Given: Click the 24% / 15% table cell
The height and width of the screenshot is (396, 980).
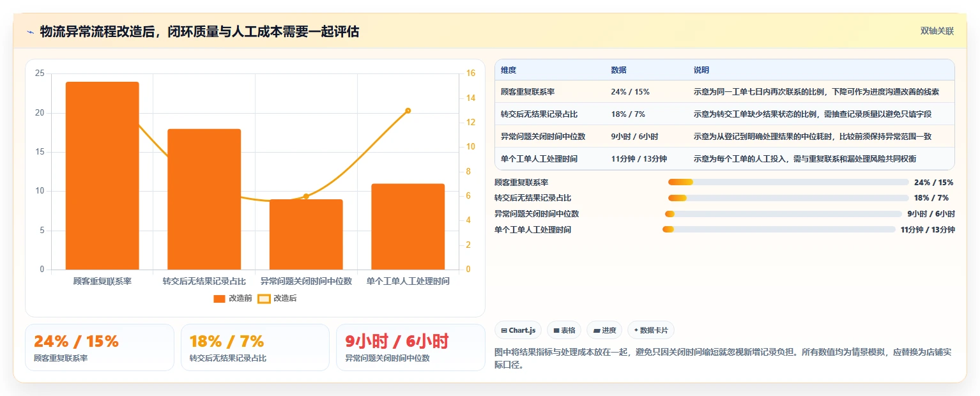Looking at the screenshot, I should pos(630,92).
